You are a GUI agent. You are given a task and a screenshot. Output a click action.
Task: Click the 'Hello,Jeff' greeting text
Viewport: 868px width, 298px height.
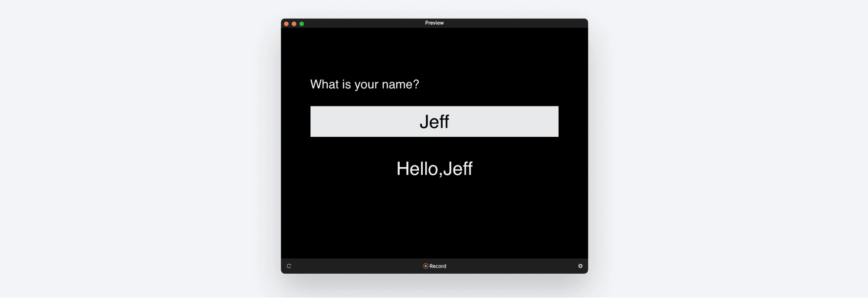434,169
